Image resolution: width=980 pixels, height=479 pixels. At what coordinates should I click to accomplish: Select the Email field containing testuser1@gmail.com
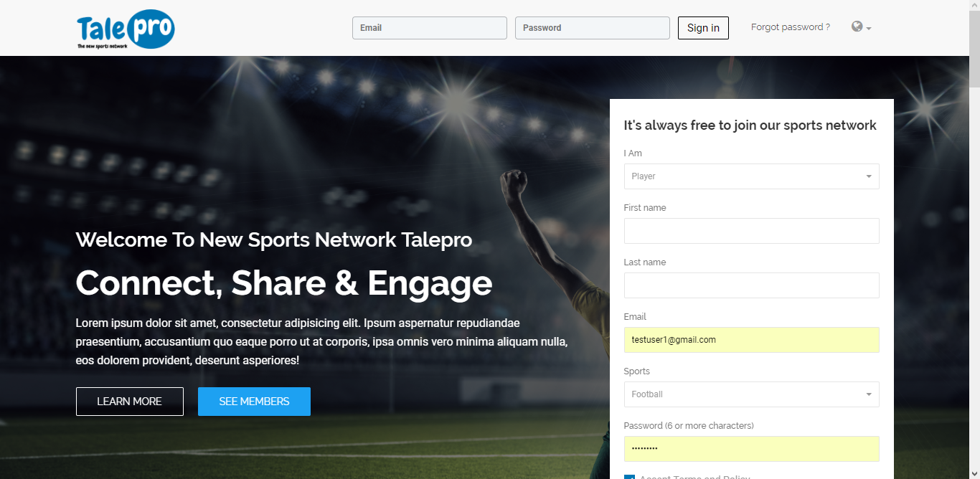pos(752,340)
